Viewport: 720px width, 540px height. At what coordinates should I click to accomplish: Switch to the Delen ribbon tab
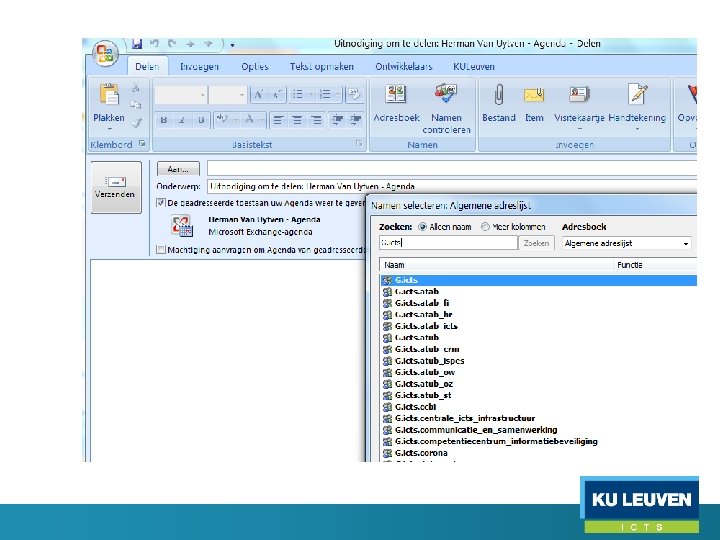(x=147, y=67)
